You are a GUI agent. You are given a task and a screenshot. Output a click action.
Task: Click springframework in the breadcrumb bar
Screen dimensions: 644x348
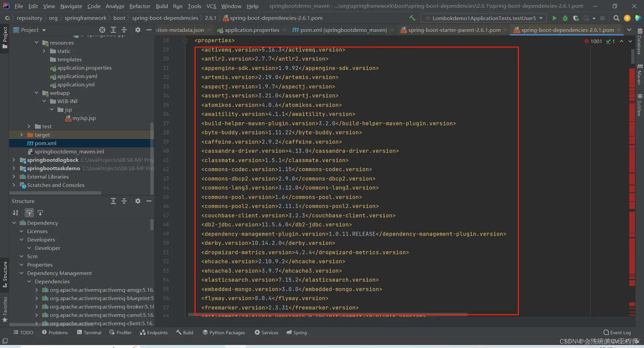point(85,18)
